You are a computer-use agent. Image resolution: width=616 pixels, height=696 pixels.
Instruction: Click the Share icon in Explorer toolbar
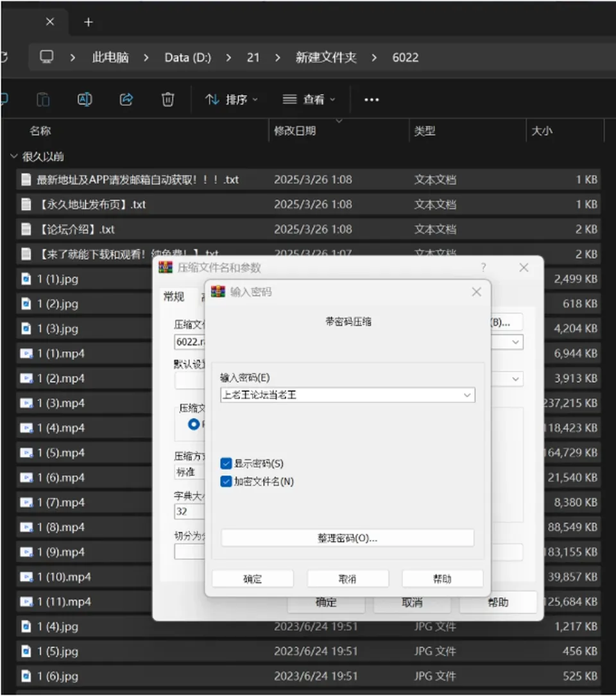coord(126,99)
